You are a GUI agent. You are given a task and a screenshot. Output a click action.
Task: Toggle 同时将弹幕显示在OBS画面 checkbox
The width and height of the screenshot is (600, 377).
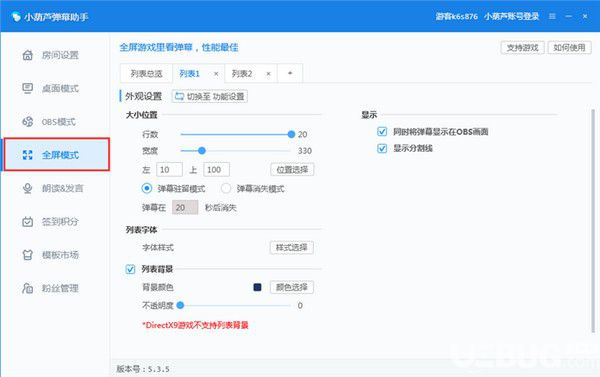pos(382,132)
